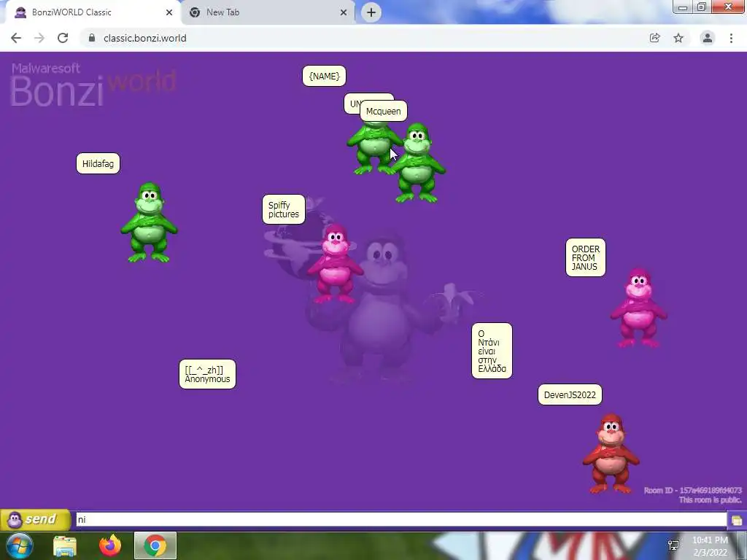Screen dimensions: 747x560
Task: Click the Chrome taskbar icon
Action: (155, 545)
